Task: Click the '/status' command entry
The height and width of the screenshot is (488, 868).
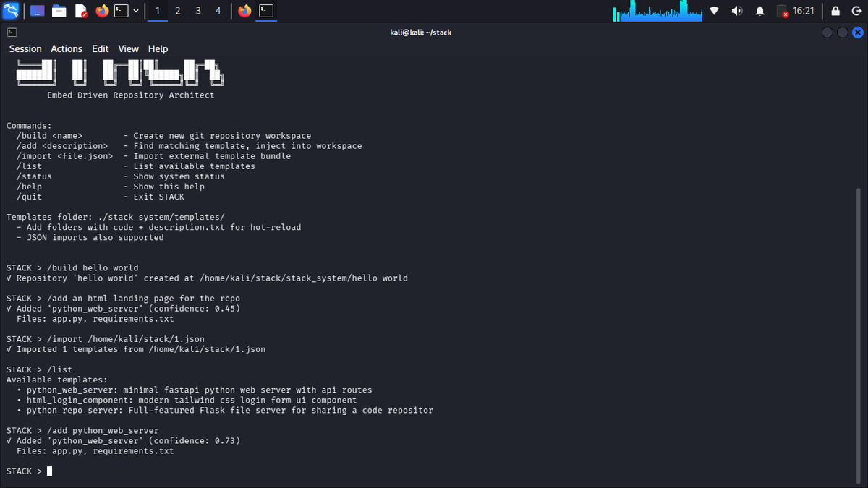Action: (34, 176)
